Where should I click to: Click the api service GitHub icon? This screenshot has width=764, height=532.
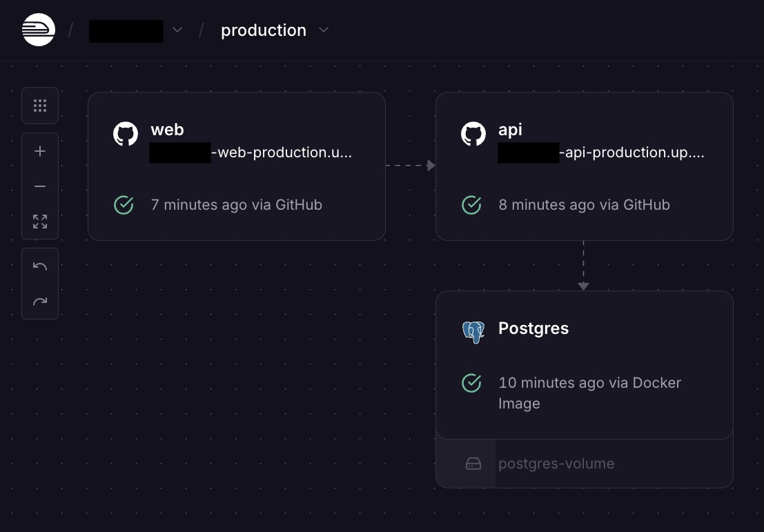(473, 134)
